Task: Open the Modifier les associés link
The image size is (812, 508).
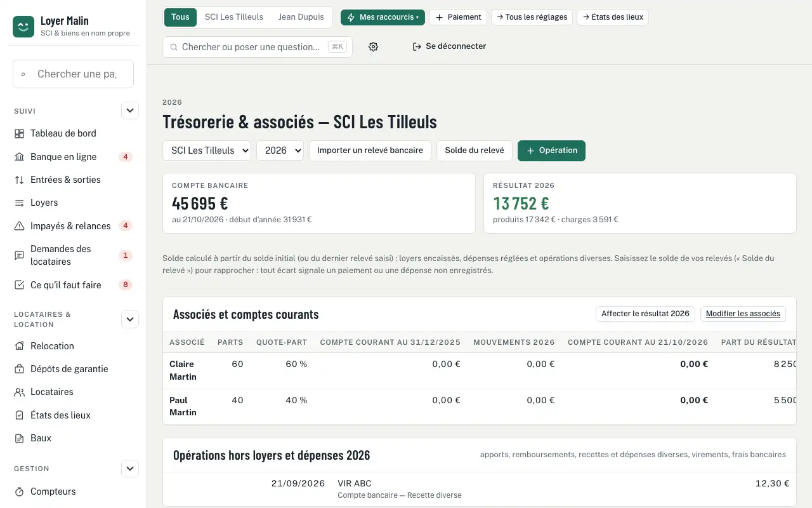Action: [x=743, y=314]
